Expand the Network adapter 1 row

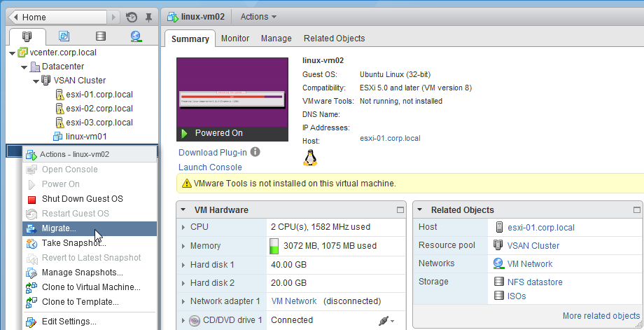pos(183,302)
